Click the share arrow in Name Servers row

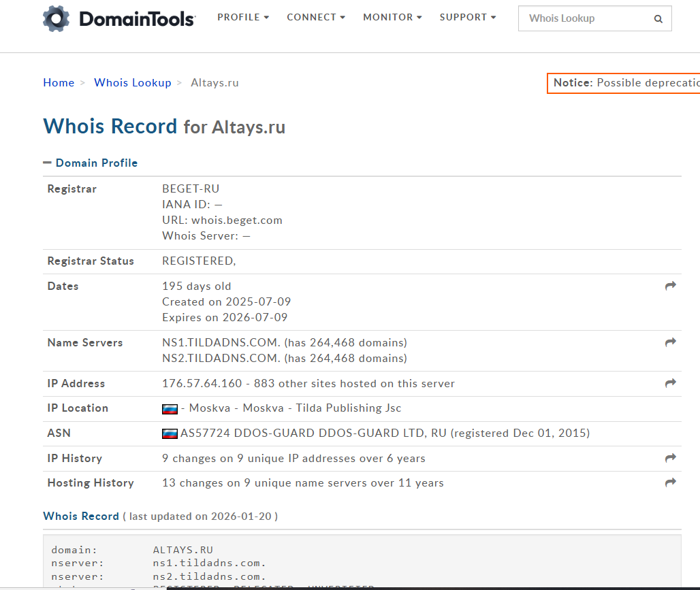(671, 342)
